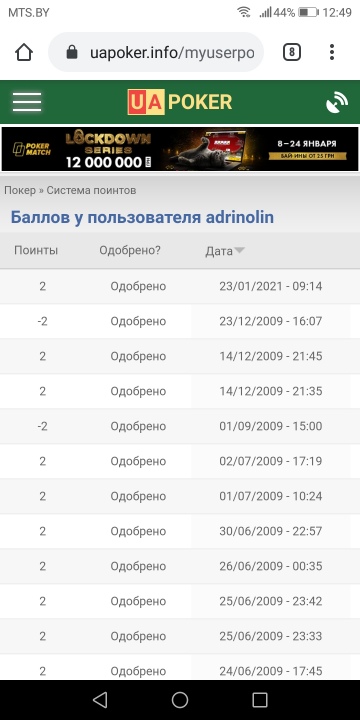Viewport: 360px width, 720px height.
Task: Tap the Android home circle button
Action: pyautogui.click(x=180, y=700)
